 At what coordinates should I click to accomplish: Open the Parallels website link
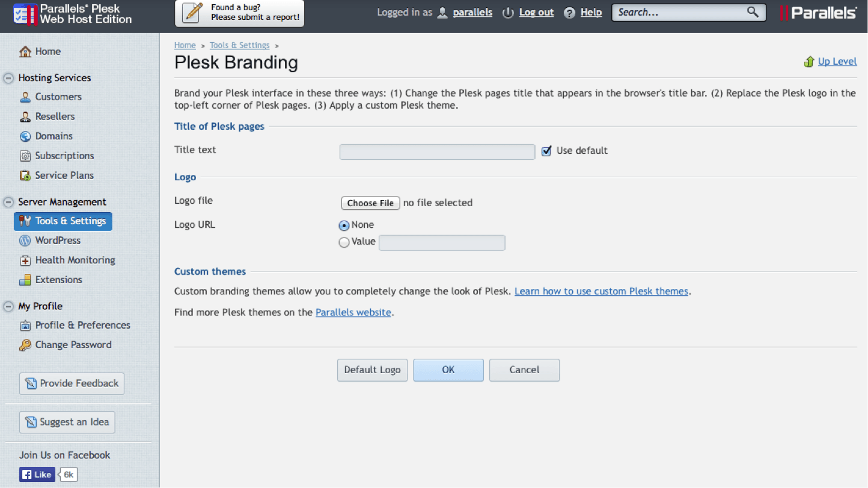click(353, 313)
